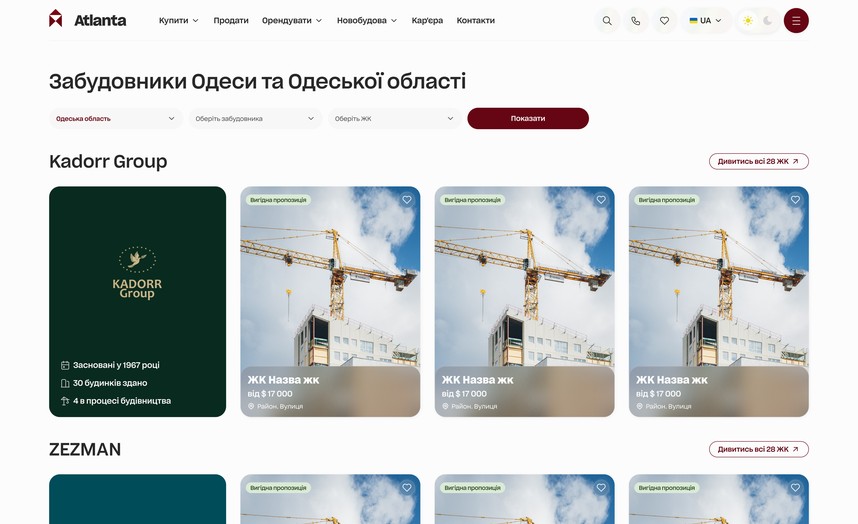Open the ZEZMAN teal developer card
Viewport: 858px width, 524px height.
coord(137,499)
